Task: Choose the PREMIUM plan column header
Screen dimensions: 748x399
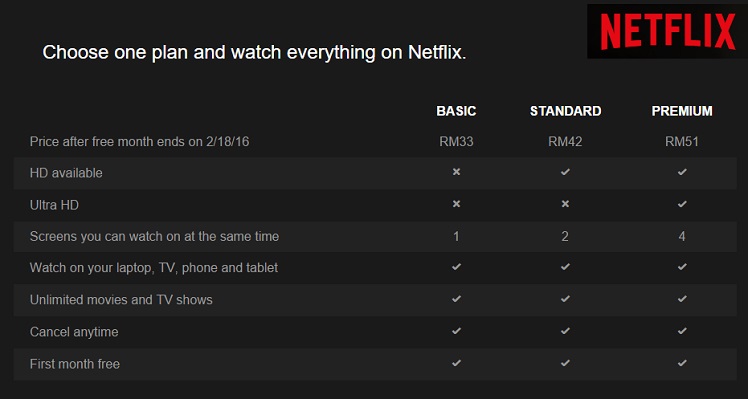Action: [x=682, y=111]
